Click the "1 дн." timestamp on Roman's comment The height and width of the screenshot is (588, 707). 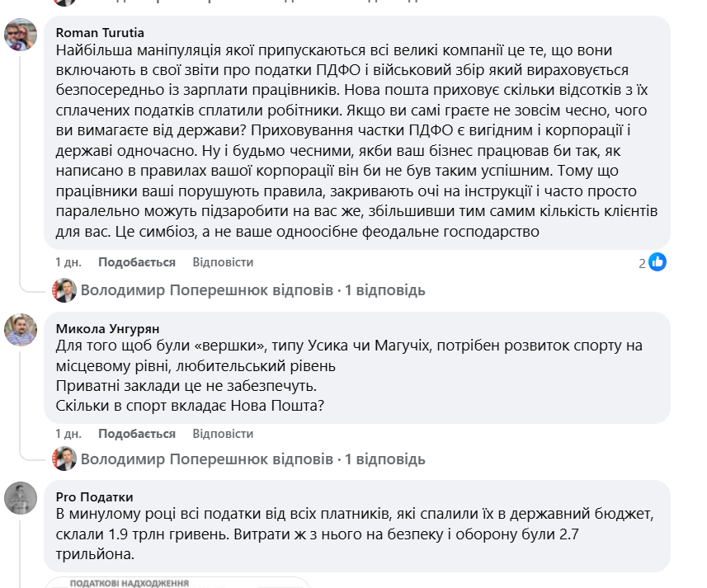(x=68, y=262)
